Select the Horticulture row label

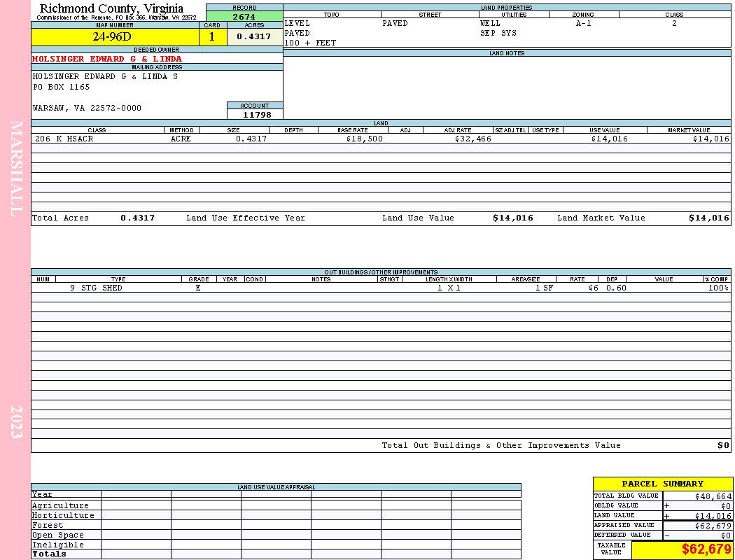click(63, 515)
